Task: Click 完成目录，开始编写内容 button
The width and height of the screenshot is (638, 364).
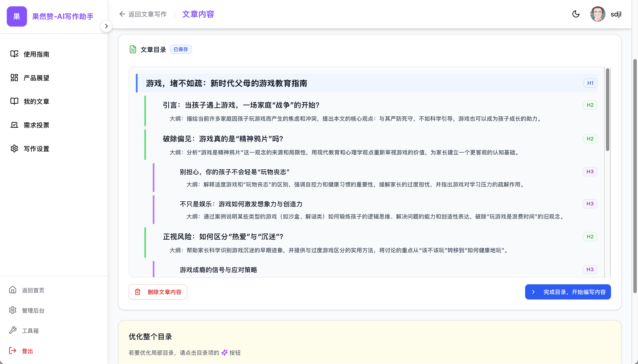Action: pos(568,292)
